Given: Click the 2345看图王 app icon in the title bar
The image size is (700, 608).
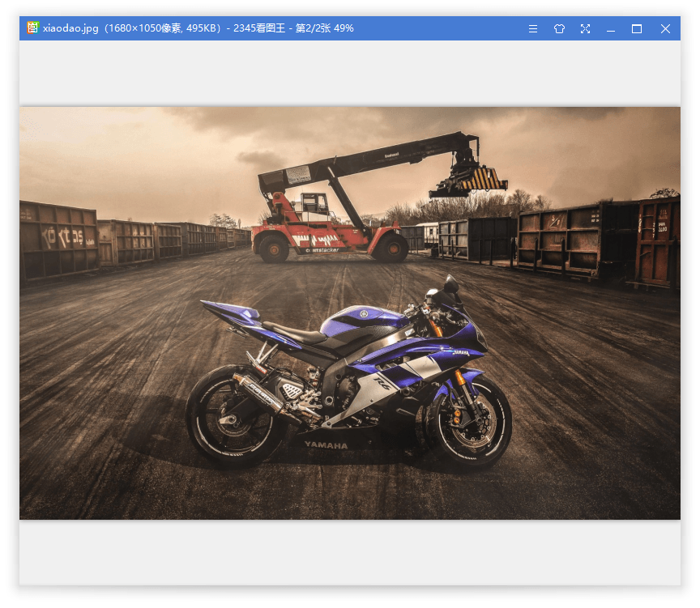Looking at the screenshot, I should [x=32, y=28].
